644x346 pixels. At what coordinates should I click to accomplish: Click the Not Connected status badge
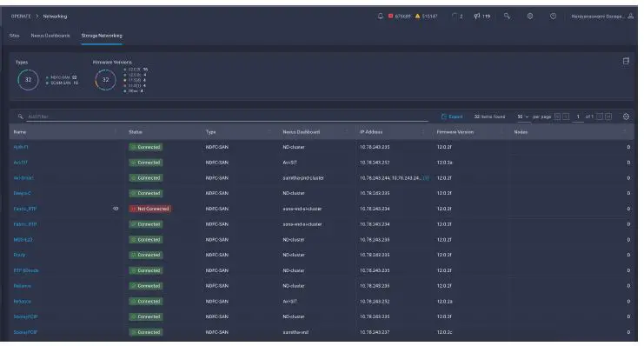(x=149, y=209)
